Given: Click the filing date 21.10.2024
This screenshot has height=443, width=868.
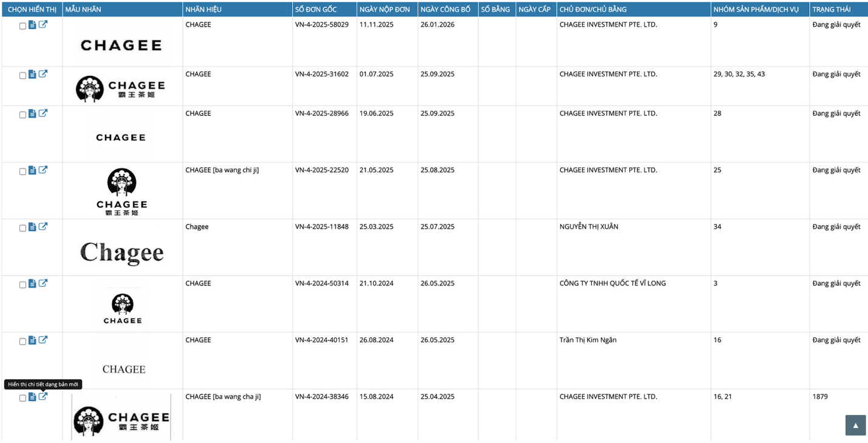Looking at the screenshot, I should coord(376,283).
